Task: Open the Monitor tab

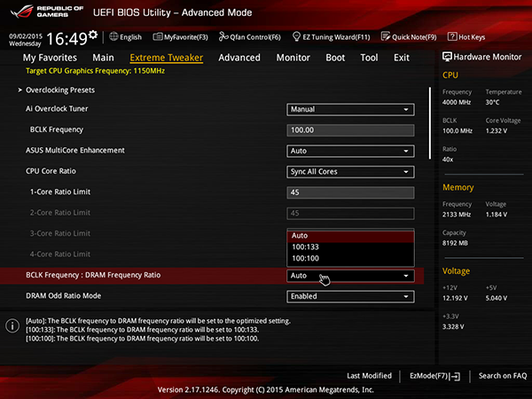Action: tap(293, 58)
